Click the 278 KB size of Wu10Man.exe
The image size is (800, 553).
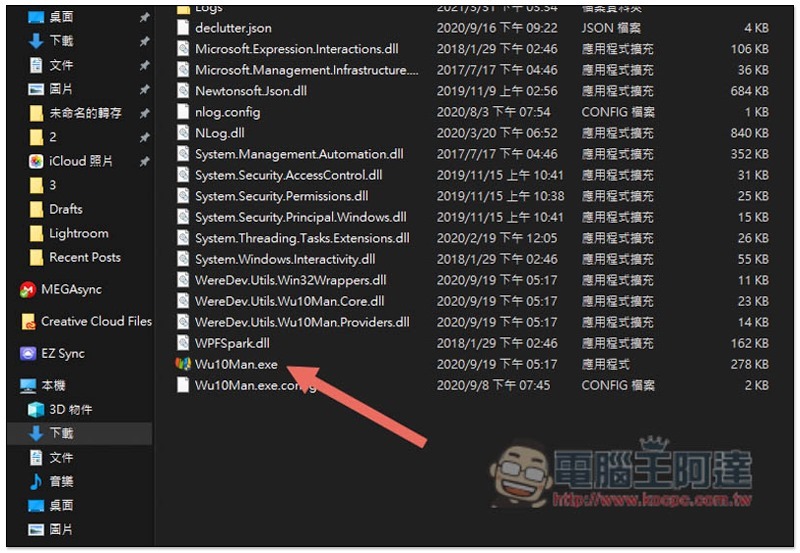click(x=749, y=364)
